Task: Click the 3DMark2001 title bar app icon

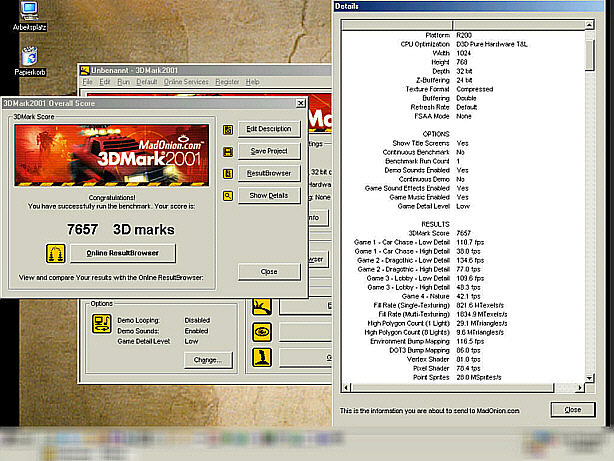Action: (x=85, y=71)
